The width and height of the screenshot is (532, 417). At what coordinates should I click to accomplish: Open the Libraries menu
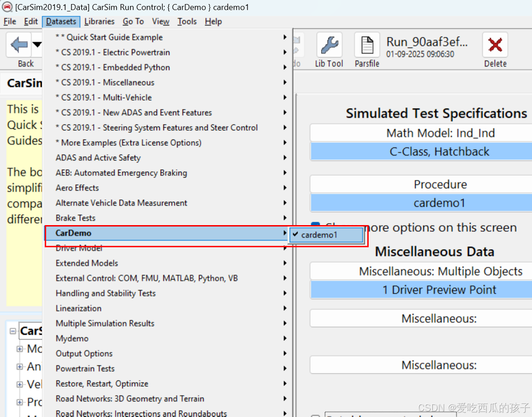pos(99,21)
